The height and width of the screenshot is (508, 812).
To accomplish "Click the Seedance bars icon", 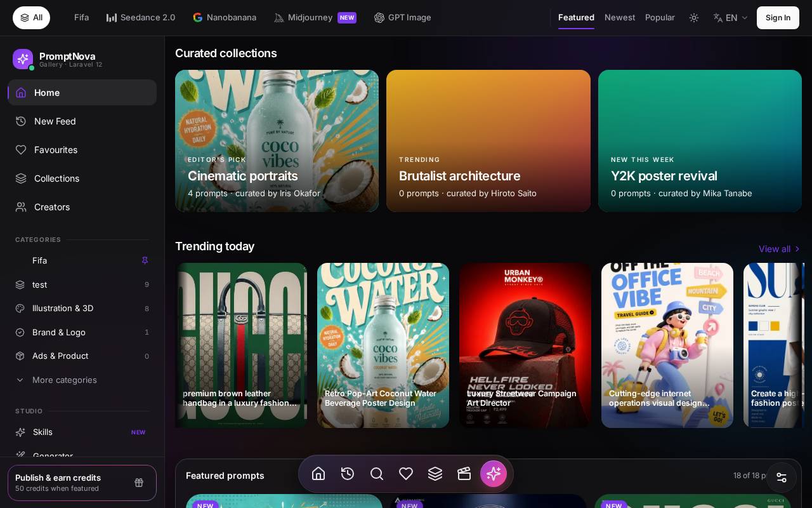I will (x=112, y=18).
